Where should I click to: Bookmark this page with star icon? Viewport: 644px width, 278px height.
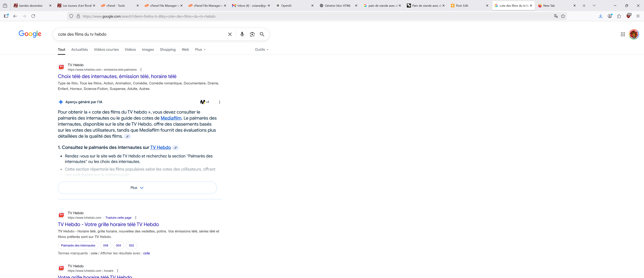563,16
